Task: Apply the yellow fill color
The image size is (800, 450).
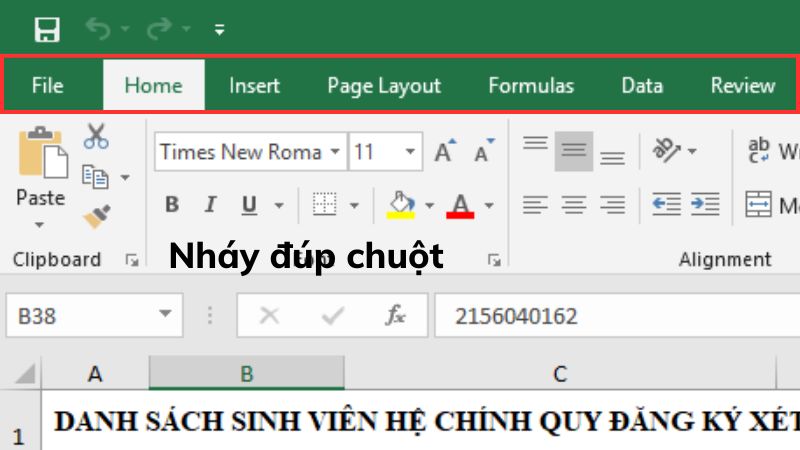Action: [x=401, y=205]
